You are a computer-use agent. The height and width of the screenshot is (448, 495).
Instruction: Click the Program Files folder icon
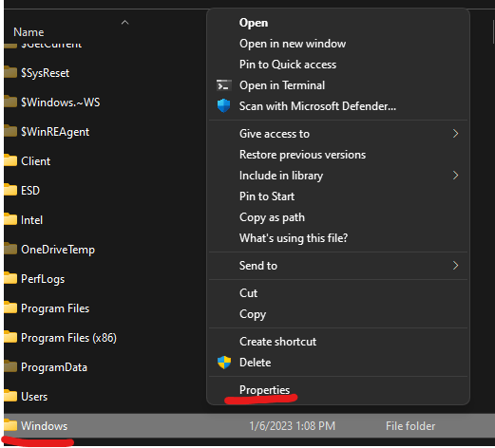pyautogui.click(x=10, y=308)
